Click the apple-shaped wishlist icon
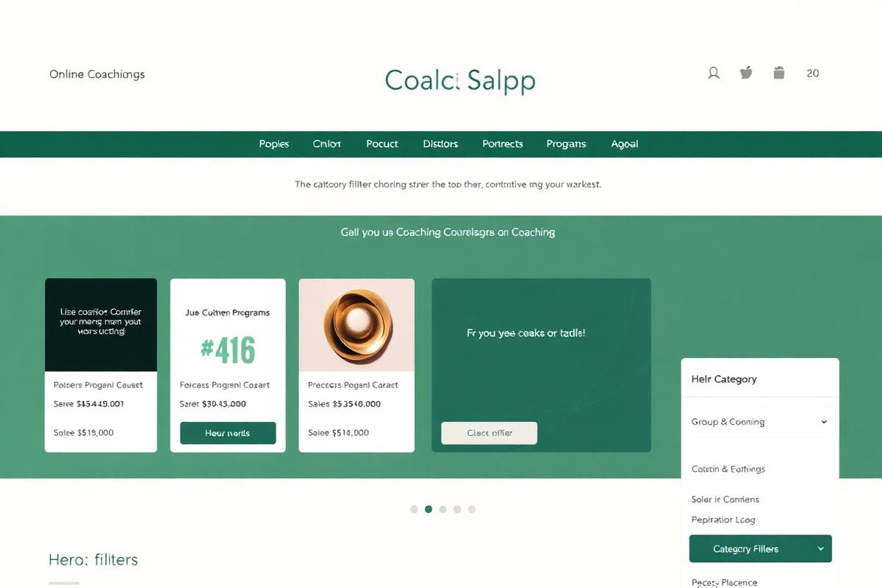The width and height of the screenshot is (882, 588). tap(746, 72)
